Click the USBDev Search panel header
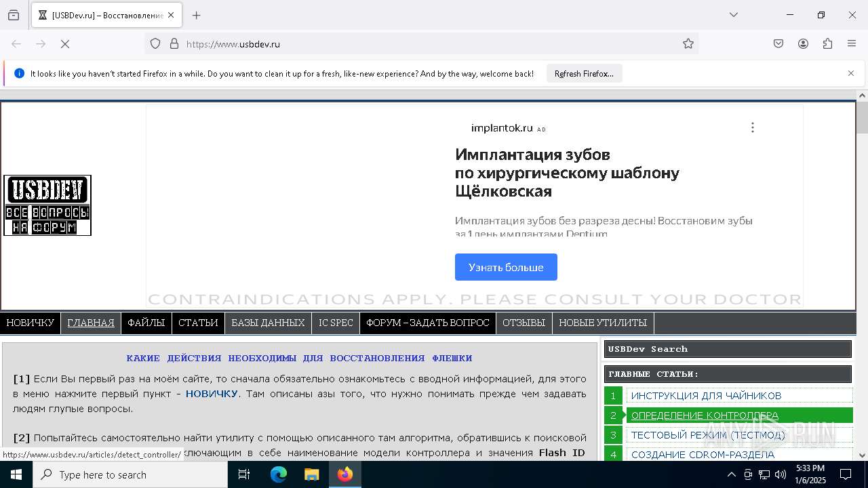This screenshot has width=868, height=488. pos(728,349)
